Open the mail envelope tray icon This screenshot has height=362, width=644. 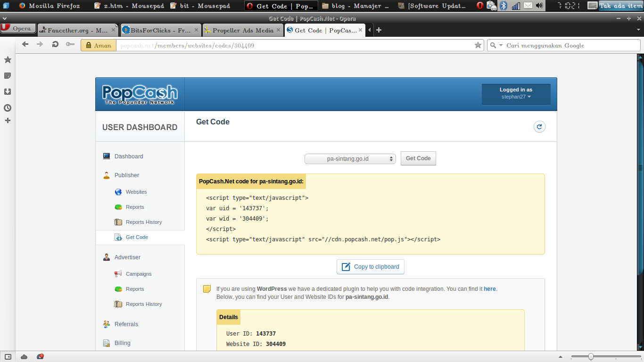point(528,6)
